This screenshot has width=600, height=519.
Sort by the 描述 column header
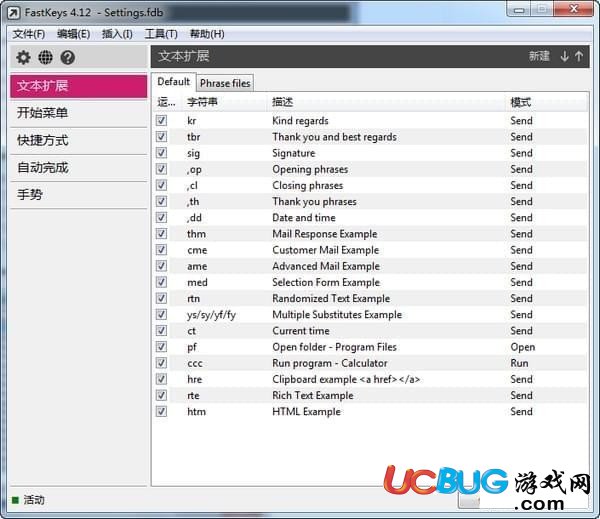[387, 102]
